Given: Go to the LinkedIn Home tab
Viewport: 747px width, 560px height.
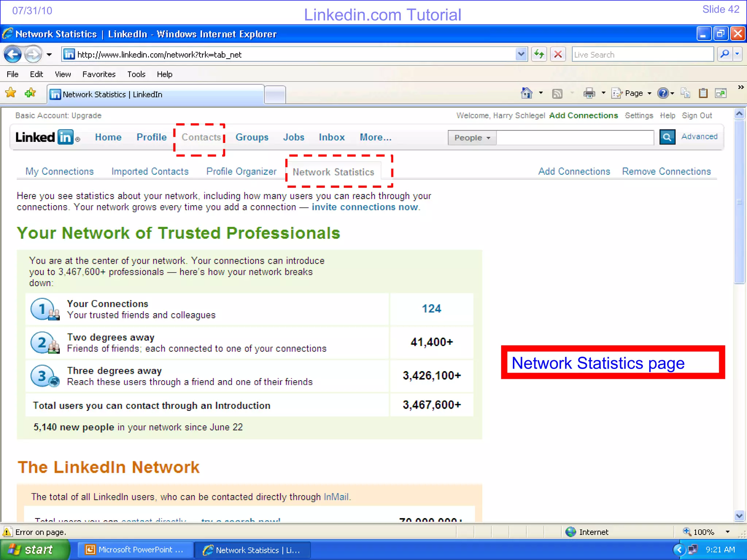Looking at the screenshot, I should click(108, 137).
